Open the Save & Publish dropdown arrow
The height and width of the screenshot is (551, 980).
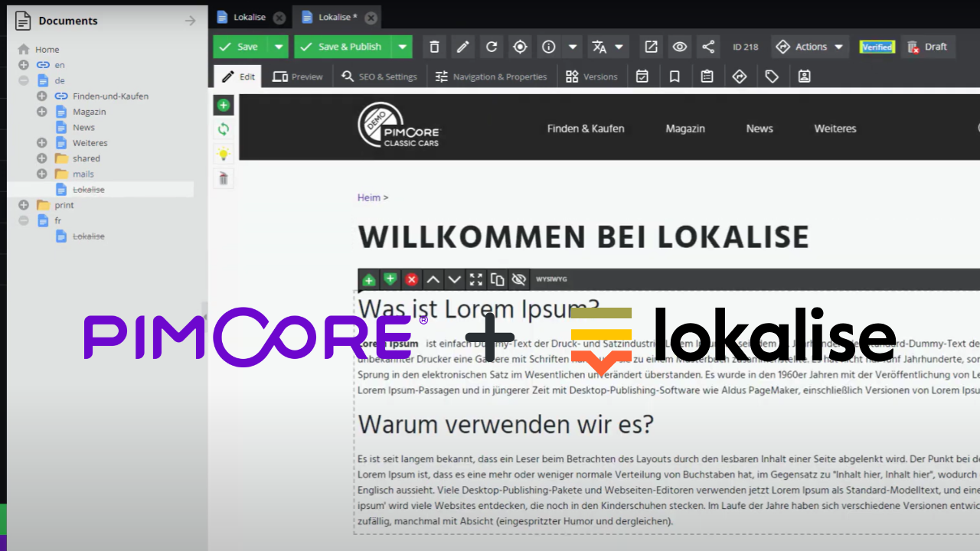(x=402, y=47)
